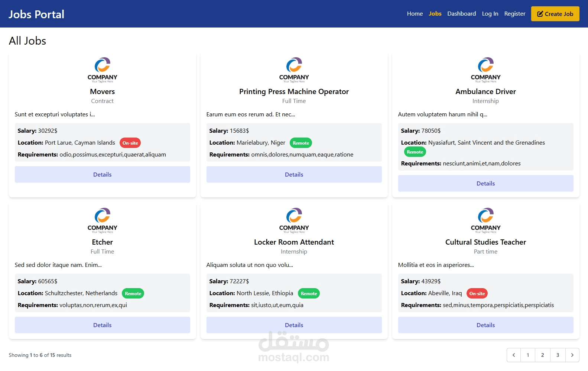Click the company logo on Movers card
Image resolution: width=588 pixels, height=371 pixels.
click(102, 70)
